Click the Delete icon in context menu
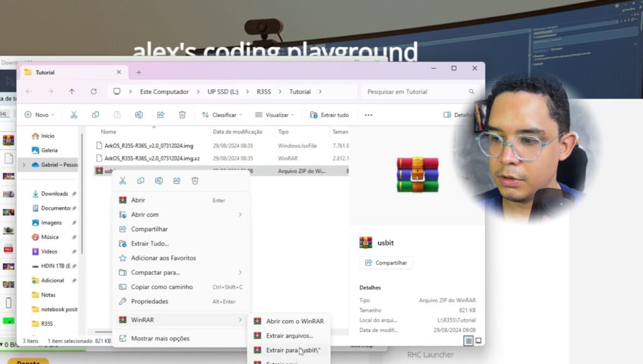Screen dimensions: 643x364 click(x=195, y=181)
